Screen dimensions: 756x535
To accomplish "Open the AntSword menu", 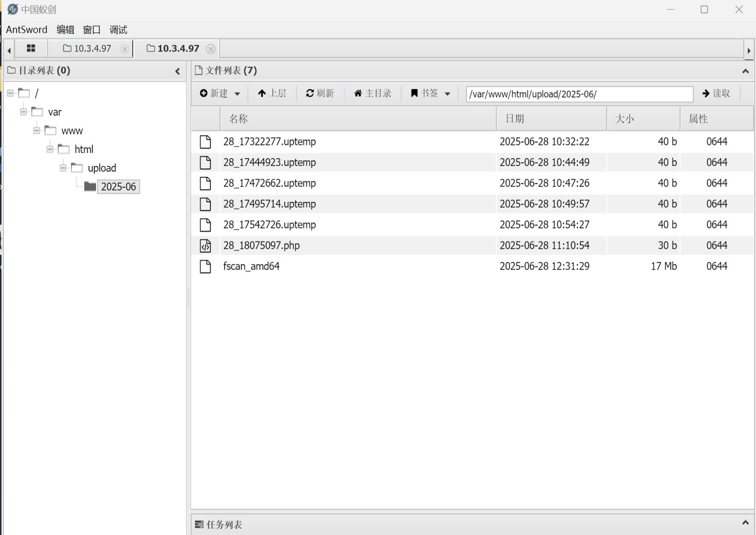I will point(26,30).
